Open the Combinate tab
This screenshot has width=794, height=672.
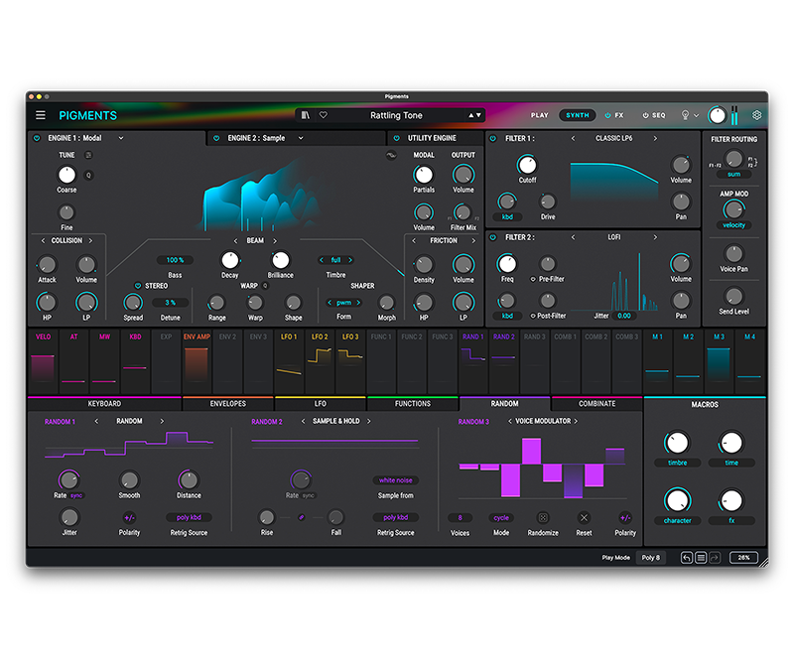596,404
